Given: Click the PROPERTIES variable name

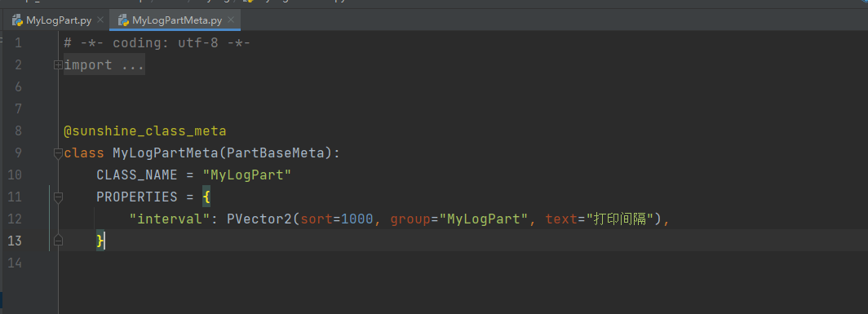Looking at the screenshot, I should (x=137, y=197).
